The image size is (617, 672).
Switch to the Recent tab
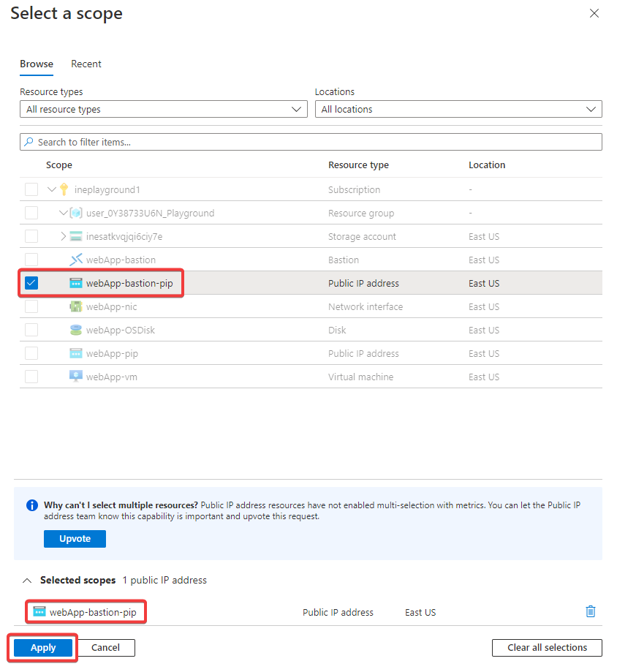(x=86, y=64)
